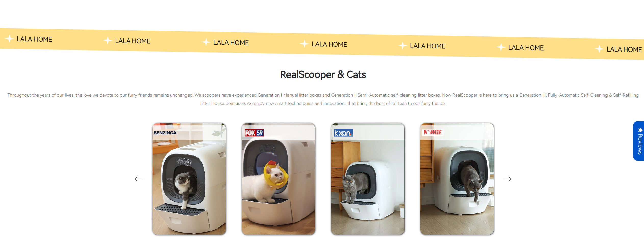Click the FOX 59 logo
Image resolution: width=644 pixels, height=239 pixels.
pos(254,133)
